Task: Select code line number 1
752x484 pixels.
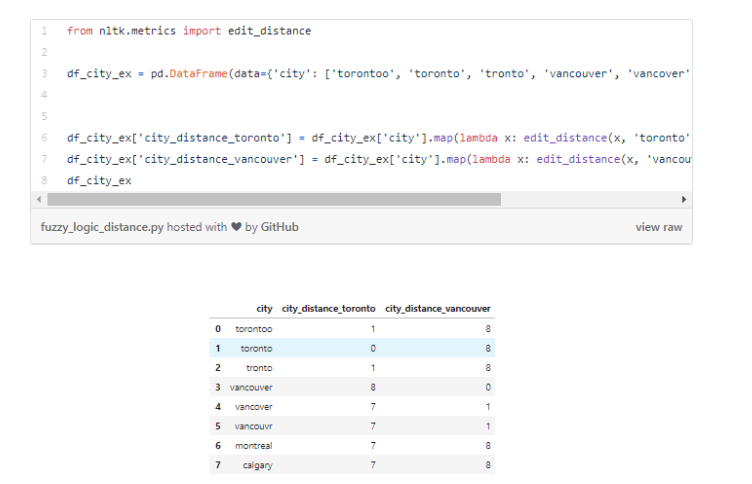Action: click(45, 31)
